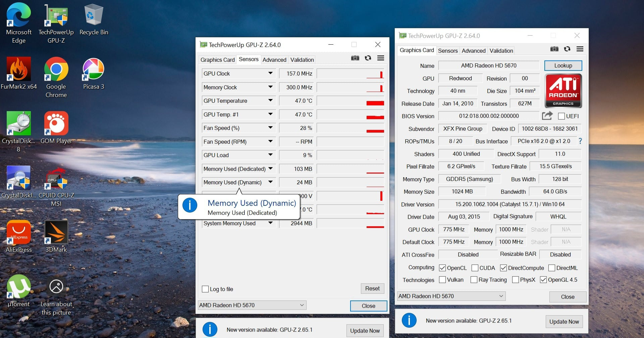
Task: Open Picasa 3 desktop icon
Action: (94, 74)
